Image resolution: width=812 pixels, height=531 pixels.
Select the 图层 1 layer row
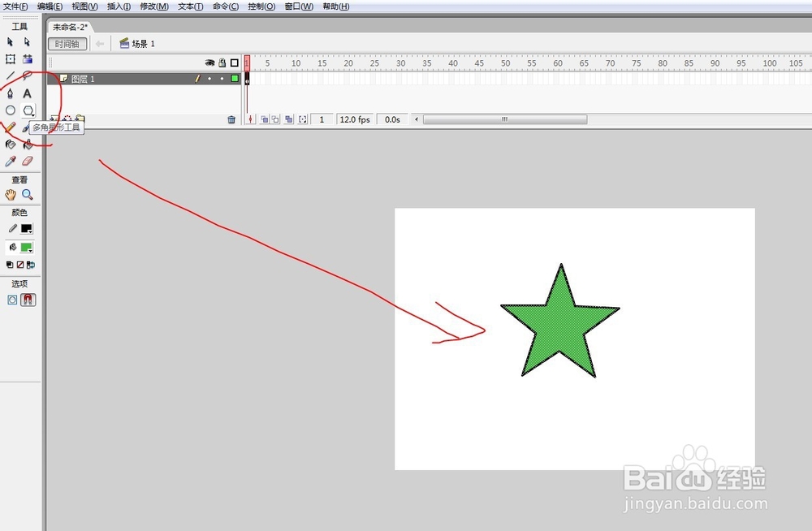(144, 79)
